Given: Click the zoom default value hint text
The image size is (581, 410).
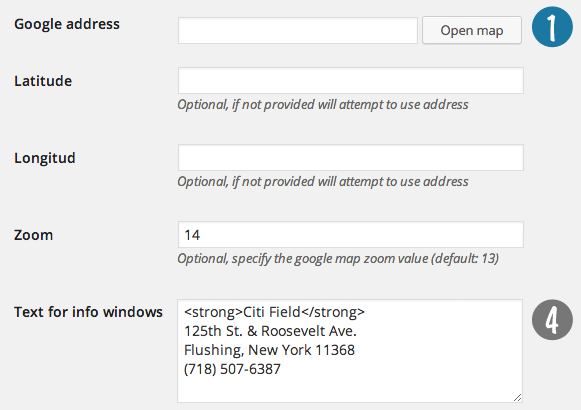Looking at the screenshot, I should click(338, 259).
